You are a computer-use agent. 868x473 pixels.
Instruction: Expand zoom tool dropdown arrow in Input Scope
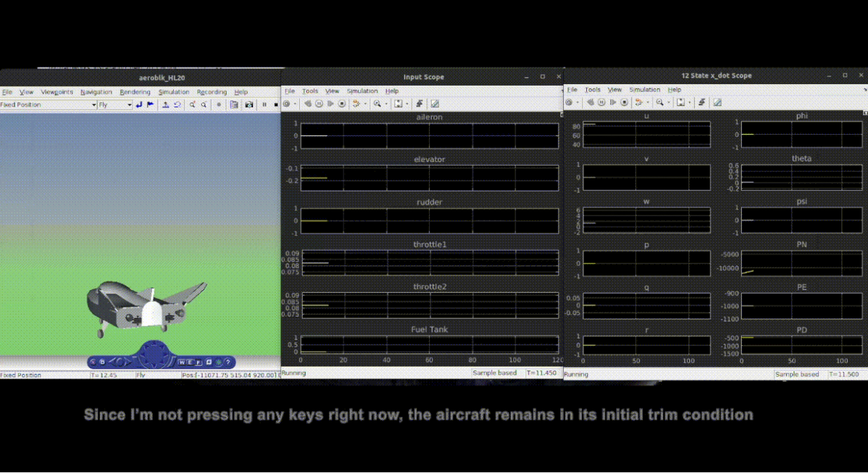[x=386, y=104]
